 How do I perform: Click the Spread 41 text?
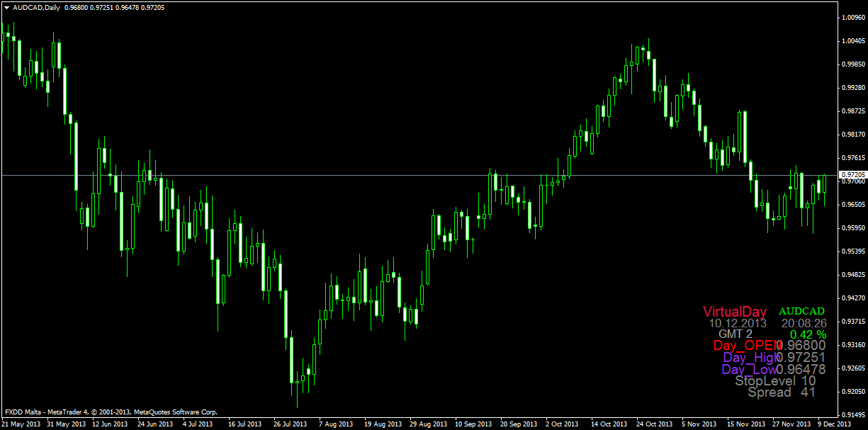click(x=782, y=392)
